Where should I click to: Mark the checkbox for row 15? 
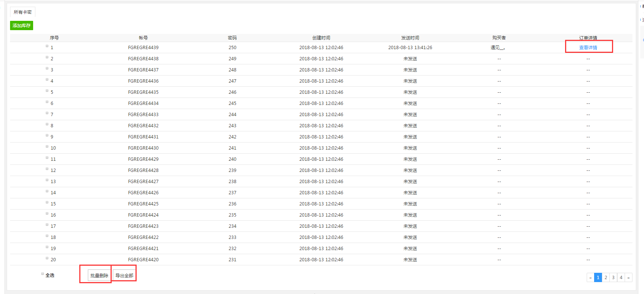47,202
